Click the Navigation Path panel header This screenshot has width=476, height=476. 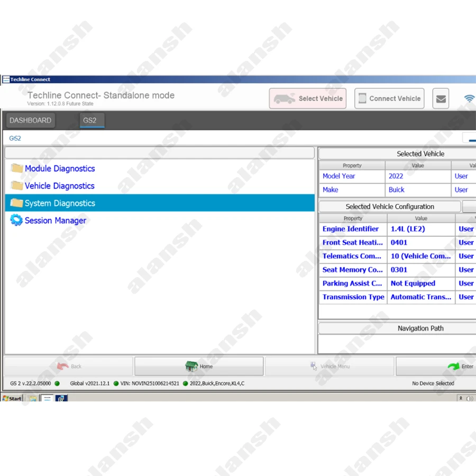click(x=420, y=328)
